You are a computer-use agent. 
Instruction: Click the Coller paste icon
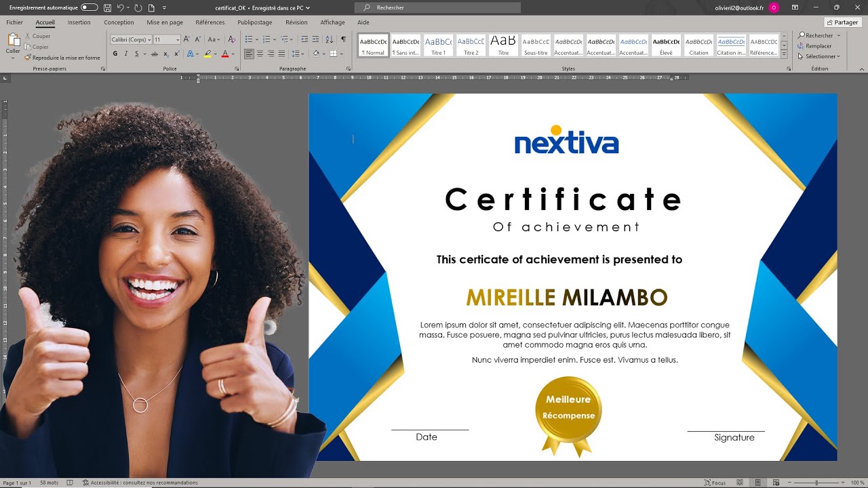tap(13, 40)
